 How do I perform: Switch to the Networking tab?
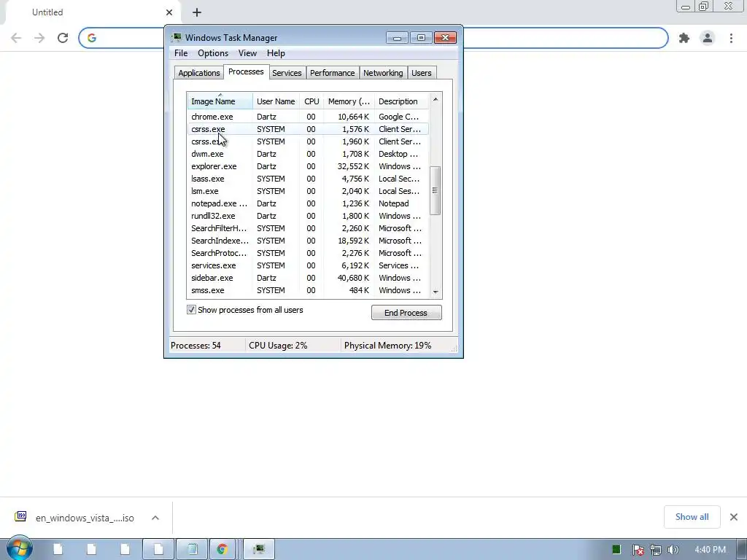coord(383,73)
